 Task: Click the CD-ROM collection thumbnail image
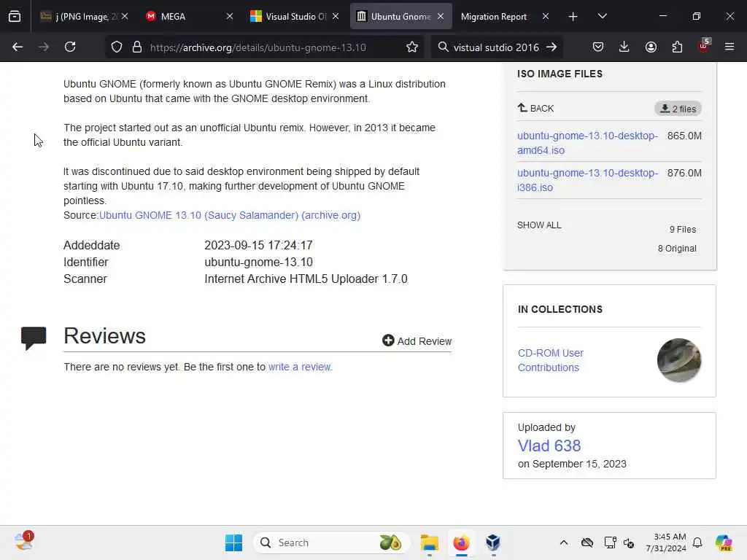(x=679, y=360)
